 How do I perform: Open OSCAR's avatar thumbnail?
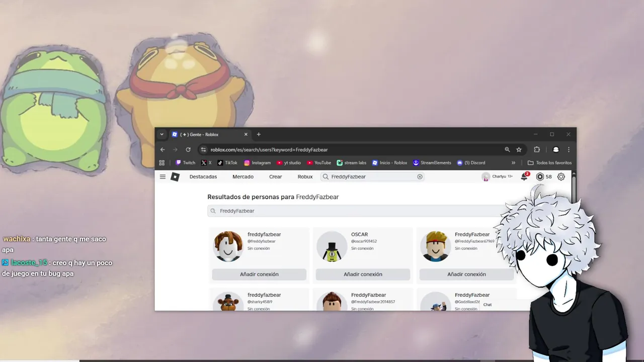click(332, 246)
